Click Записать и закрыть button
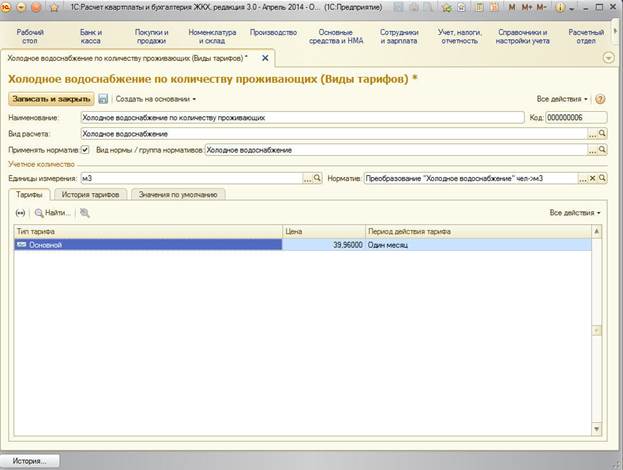 (51, 99)
